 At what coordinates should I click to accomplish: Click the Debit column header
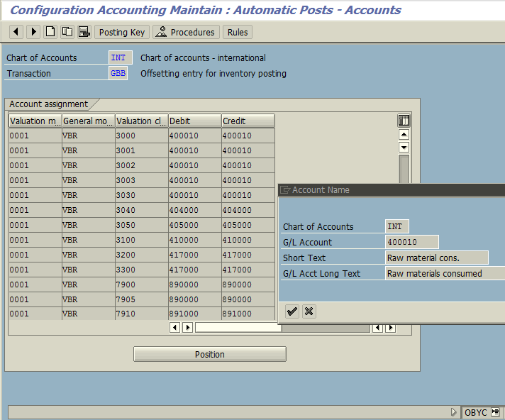coord(194,121)
